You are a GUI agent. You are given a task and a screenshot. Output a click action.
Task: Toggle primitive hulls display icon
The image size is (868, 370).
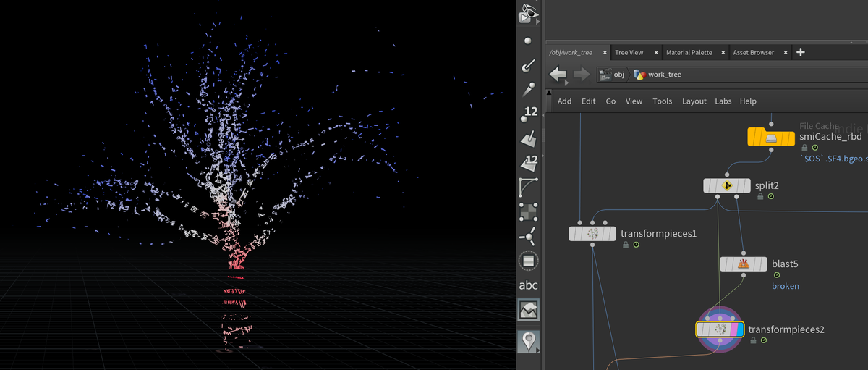[x=529, y=187]
